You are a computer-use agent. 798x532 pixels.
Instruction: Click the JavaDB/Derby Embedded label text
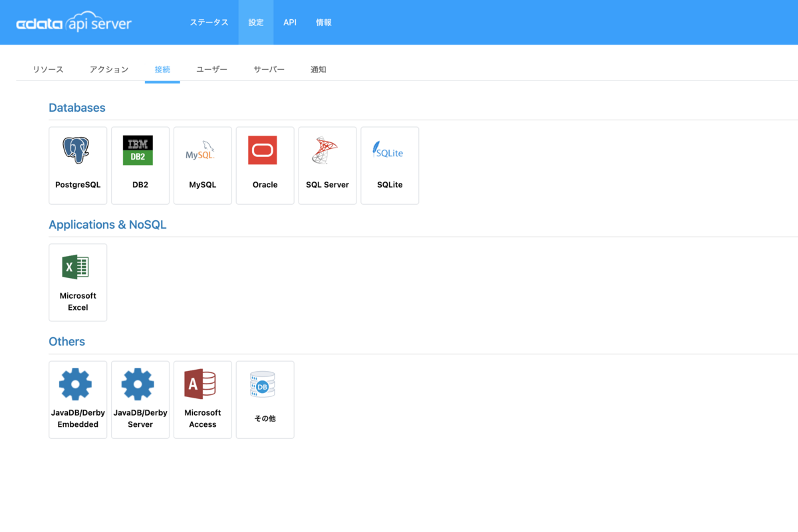pos(78,418)
